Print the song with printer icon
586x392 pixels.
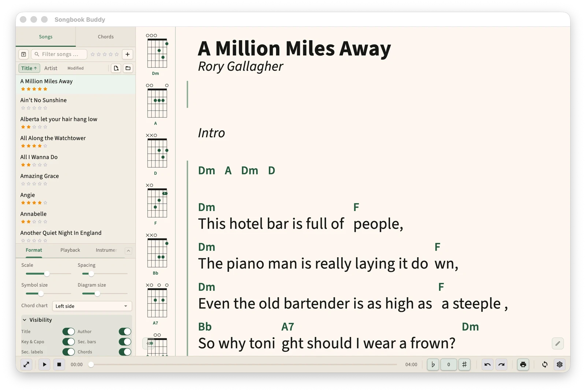523,365
